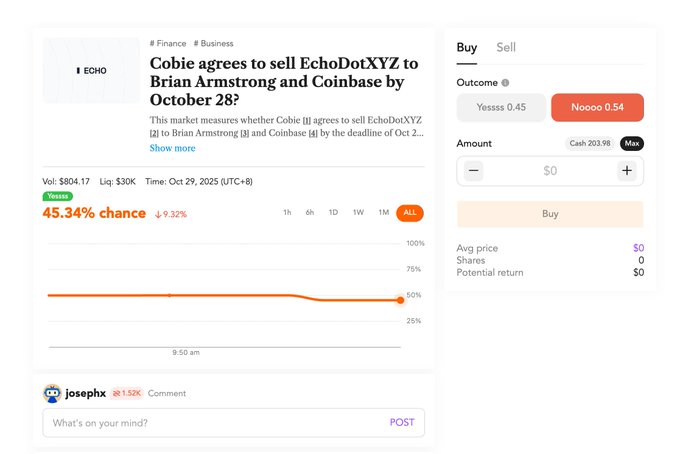Open the # Finance tag

(x=168, y=44)
